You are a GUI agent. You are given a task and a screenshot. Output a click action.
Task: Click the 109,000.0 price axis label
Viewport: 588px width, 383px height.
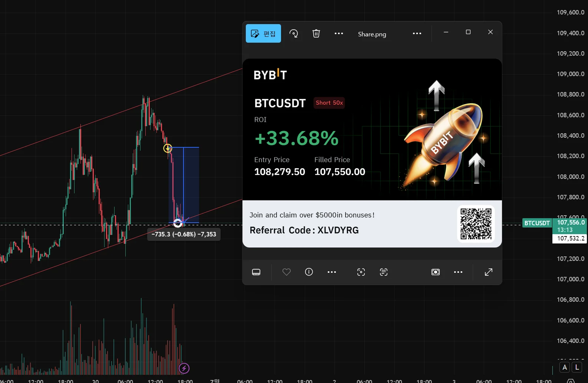[571, 74]
